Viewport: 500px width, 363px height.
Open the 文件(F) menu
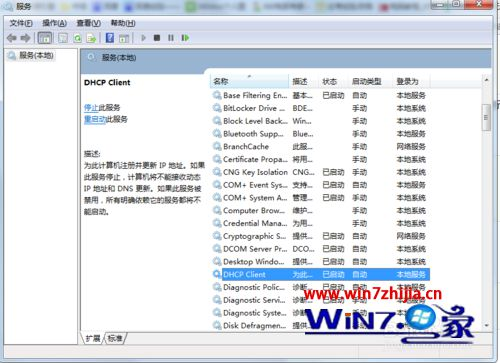pos(21,23)
